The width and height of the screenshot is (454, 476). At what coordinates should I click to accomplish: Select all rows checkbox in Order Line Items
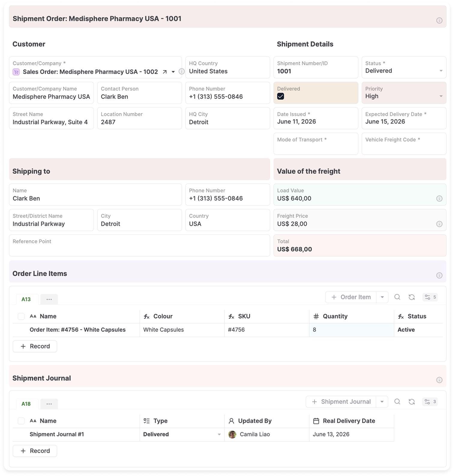click(21, 316)
